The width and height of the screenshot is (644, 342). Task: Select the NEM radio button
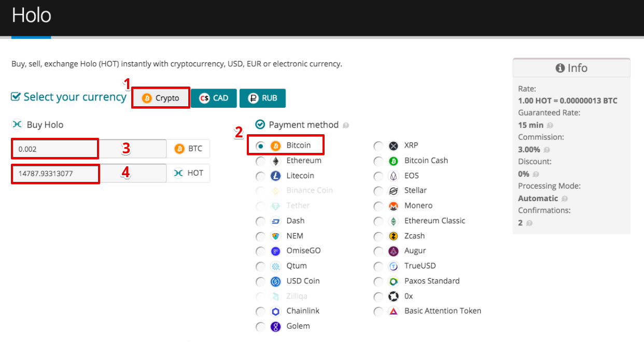click(261, 236)
